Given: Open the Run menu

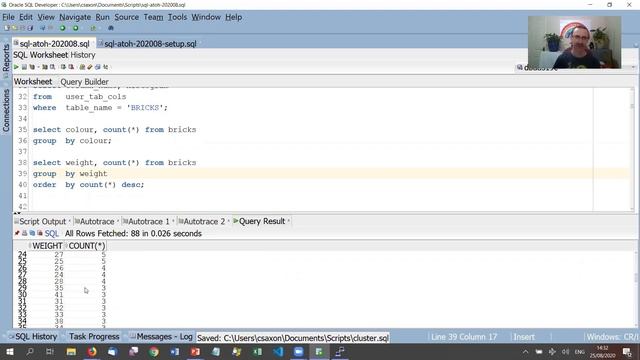Looking at the screenshot, I should click(102, 17).
